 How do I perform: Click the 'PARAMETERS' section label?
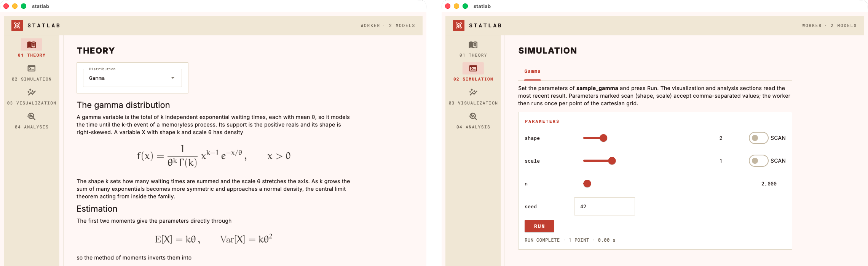(542, 121)
